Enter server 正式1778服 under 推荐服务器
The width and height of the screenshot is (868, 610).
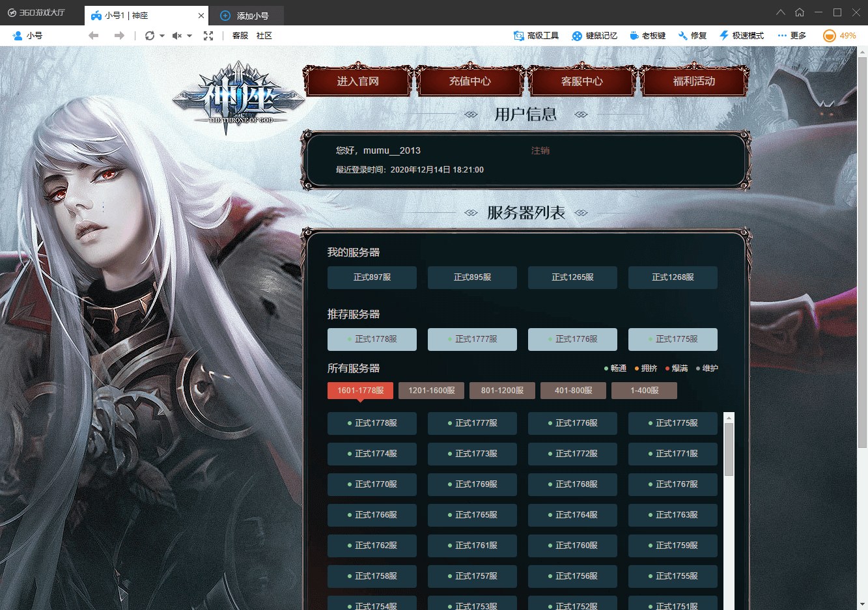click(372, 339)
